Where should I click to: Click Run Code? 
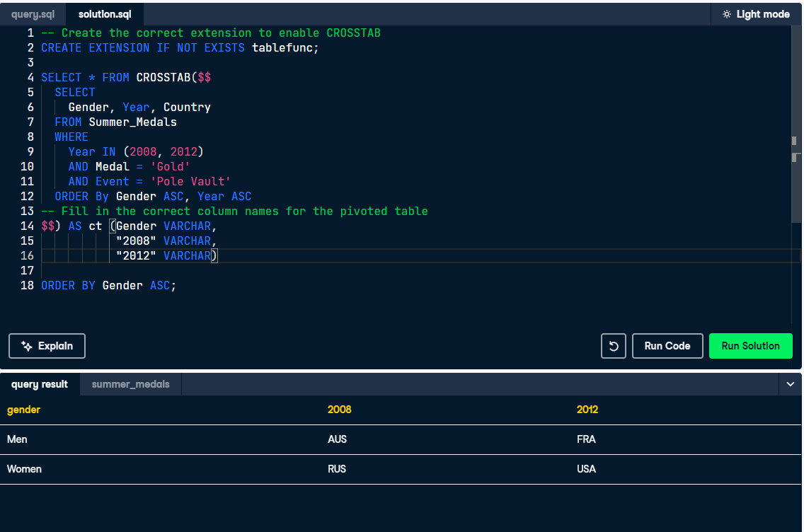tap(667, 346)
